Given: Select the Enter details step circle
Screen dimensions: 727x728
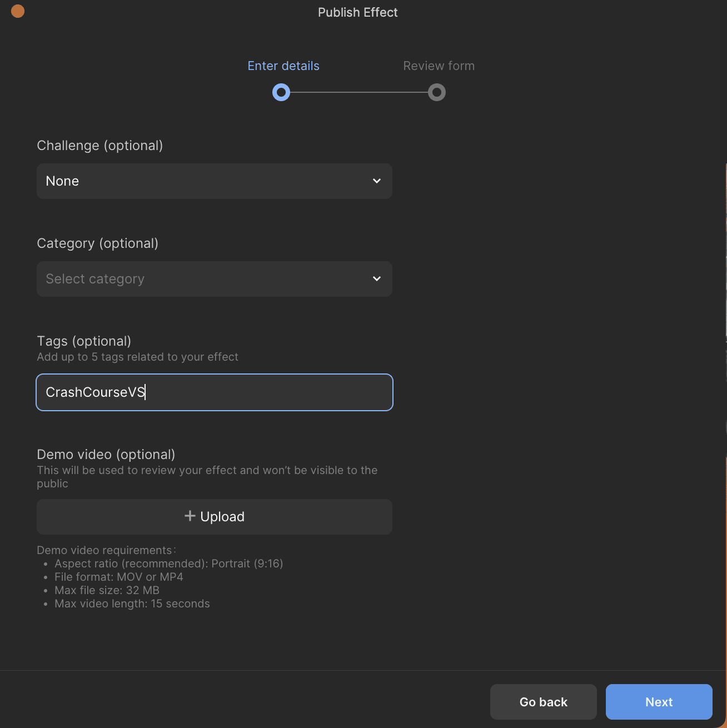Looking at the screenshot, I should (x=281, y=92).
